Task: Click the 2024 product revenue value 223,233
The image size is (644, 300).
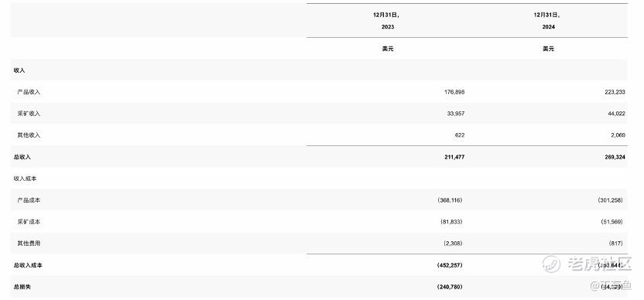Action: click(615, 92)
